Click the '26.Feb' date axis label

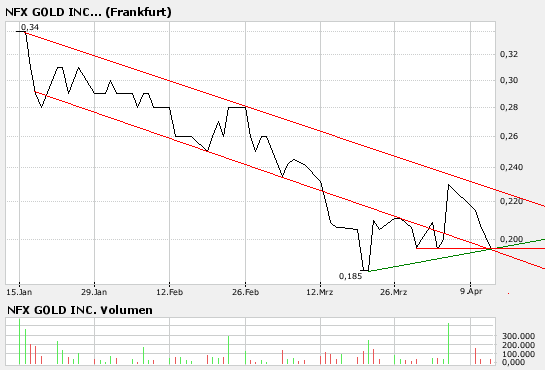coord(245,292)
